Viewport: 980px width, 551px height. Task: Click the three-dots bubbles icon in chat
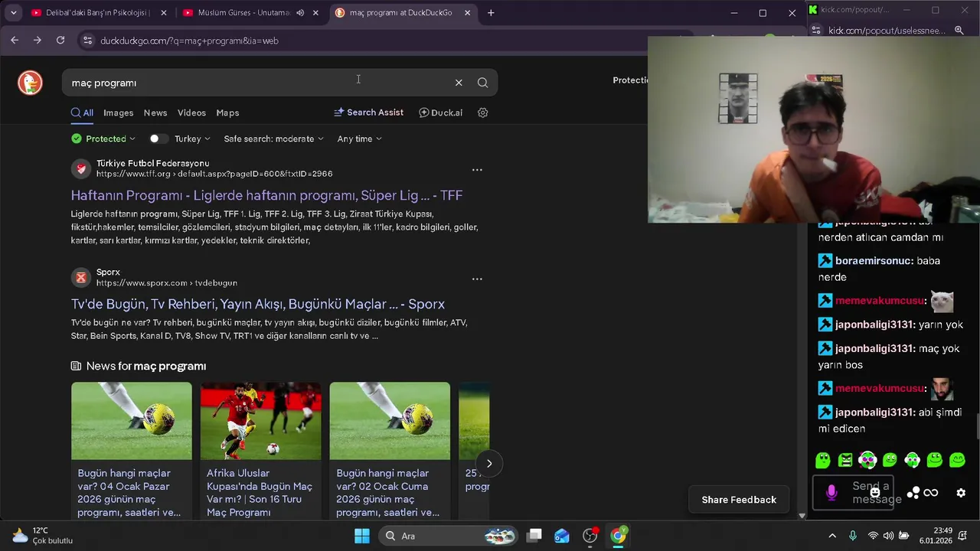tap(913, 493)
